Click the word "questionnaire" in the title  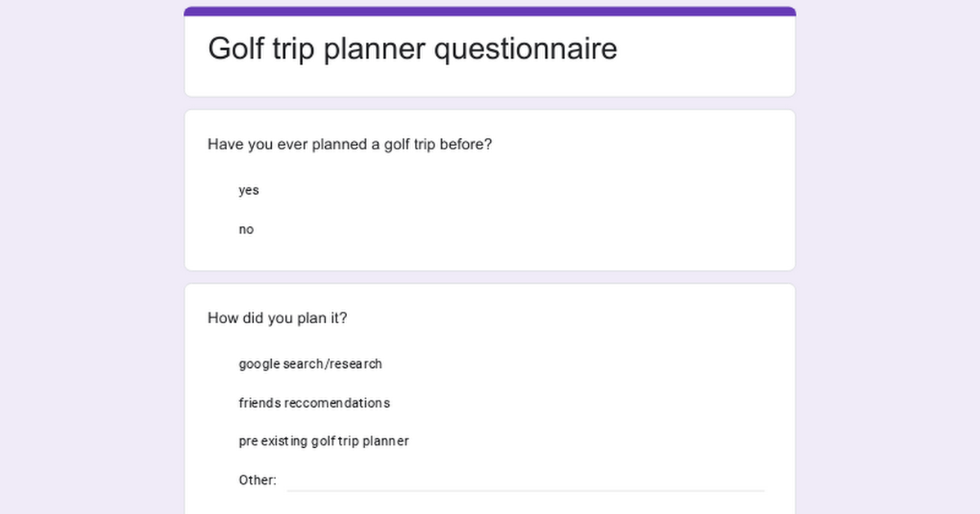525,48
